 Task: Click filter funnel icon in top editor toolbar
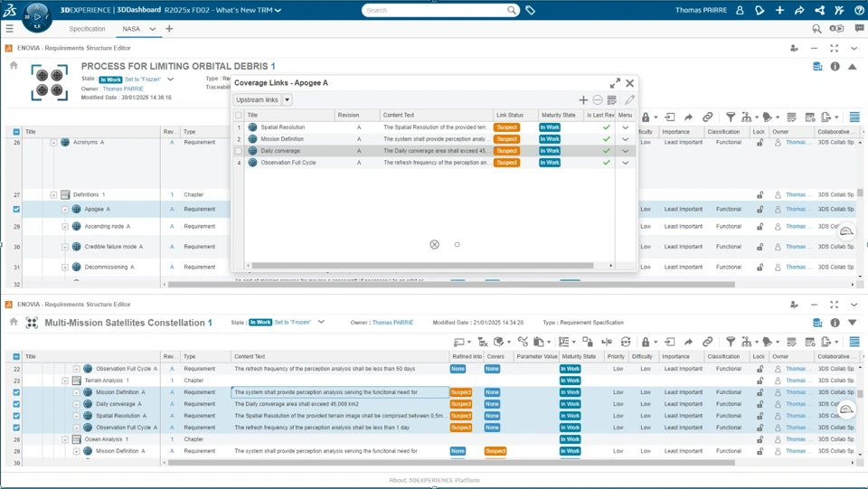pos(731,118)
